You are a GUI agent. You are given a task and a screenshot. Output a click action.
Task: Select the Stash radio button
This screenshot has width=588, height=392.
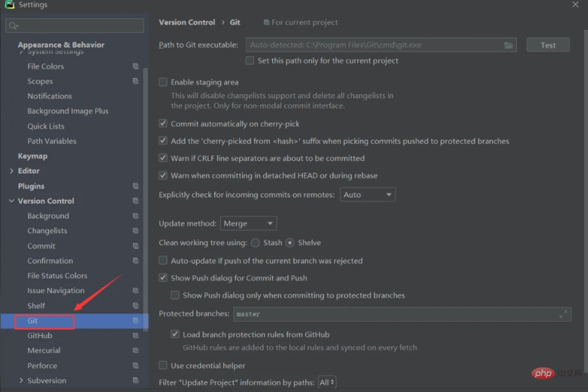click(x=256, y=243)
